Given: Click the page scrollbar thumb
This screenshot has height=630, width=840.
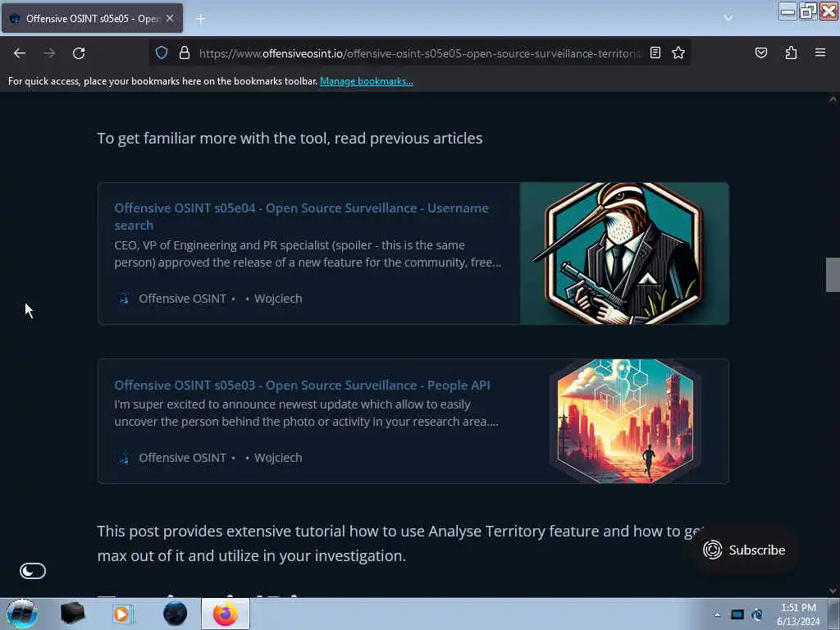Looking at the screenshot, I should point(833,275).
